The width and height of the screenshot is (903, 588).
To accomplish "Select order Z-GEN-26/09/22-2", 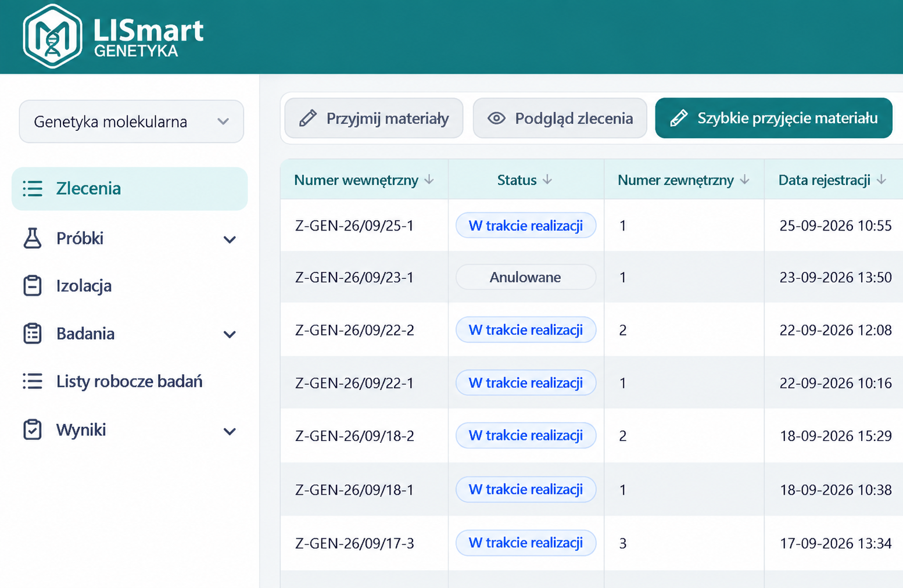I will (x=354, y=330).
